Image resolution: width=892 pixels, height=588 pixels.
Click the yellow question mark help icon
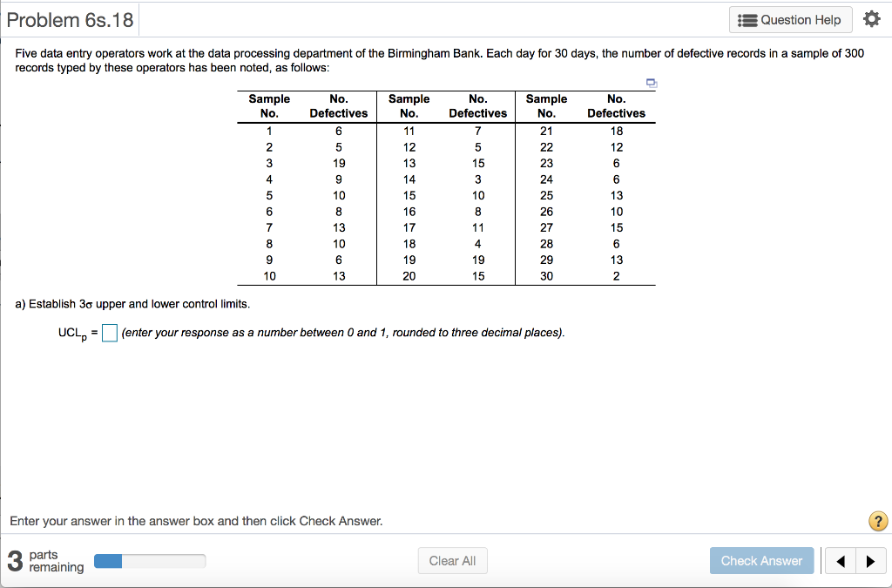tap(878, 521)
